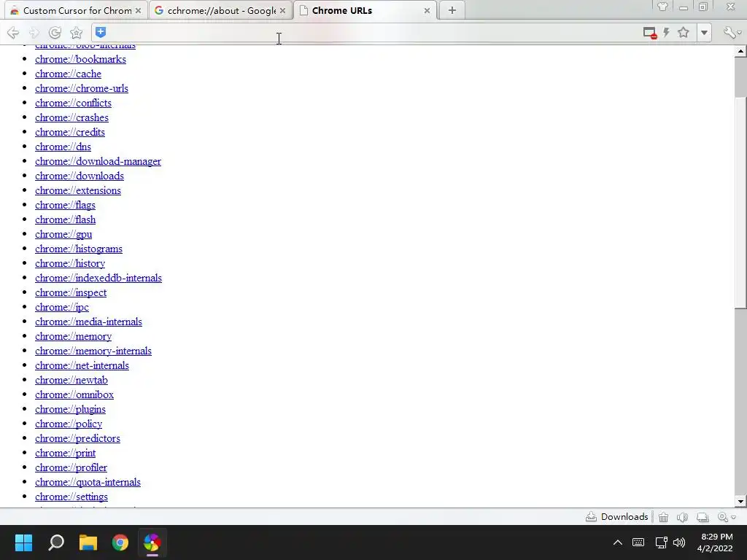Show hidden tray icons chevron
Image resolution: width=747 pixels, height=560 pixels.
click(x=617, y=542)
